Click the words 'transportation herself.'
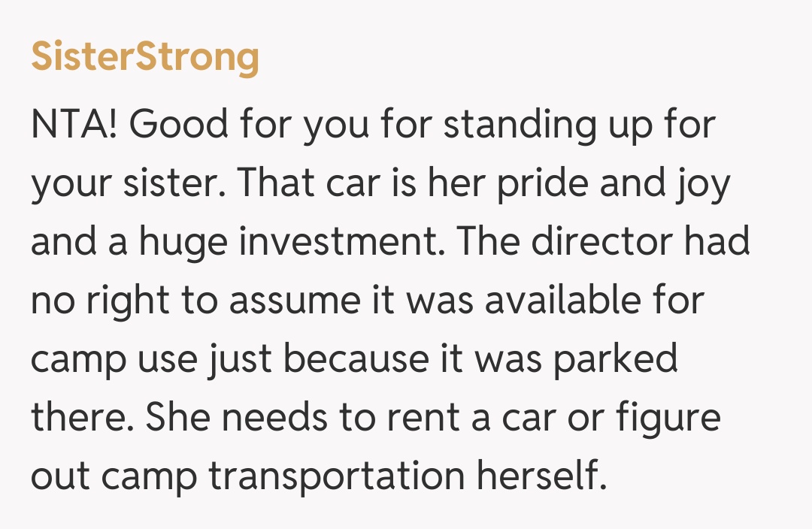 tap(407, 476)
